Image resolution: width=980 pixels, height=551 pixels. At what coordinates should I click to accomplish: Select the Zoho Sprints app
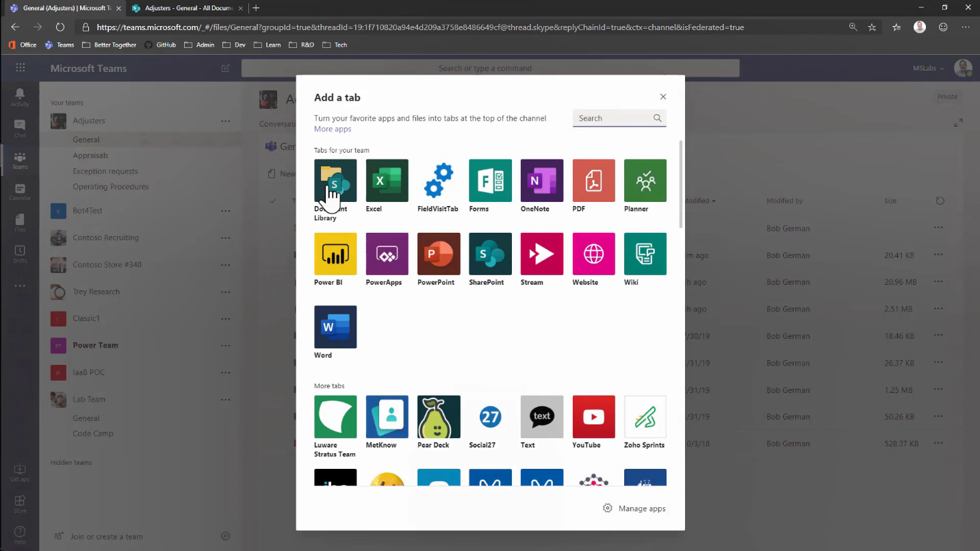(645, 417)
